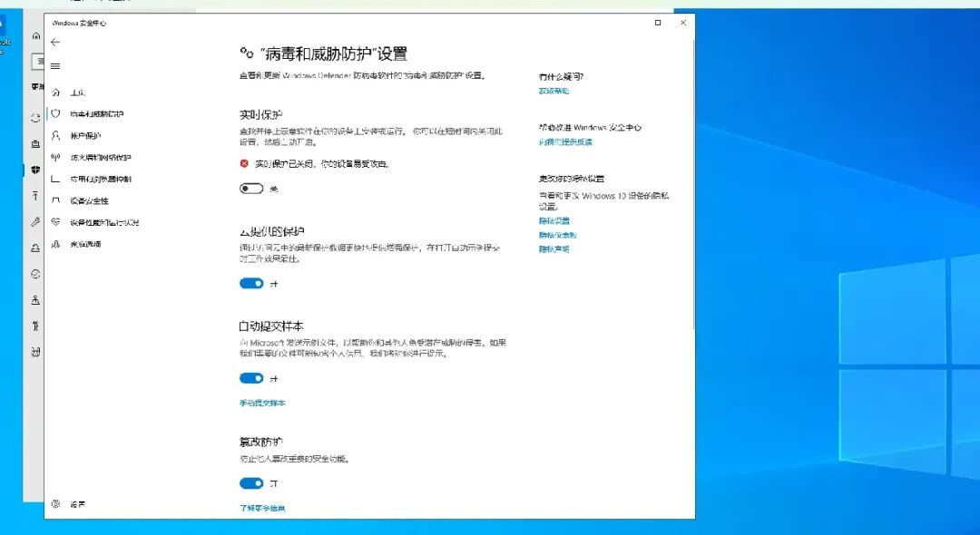Screen dimensions: 980x535
Task: Disable the 云提供的保护 toggle
Action: point(251,284)
